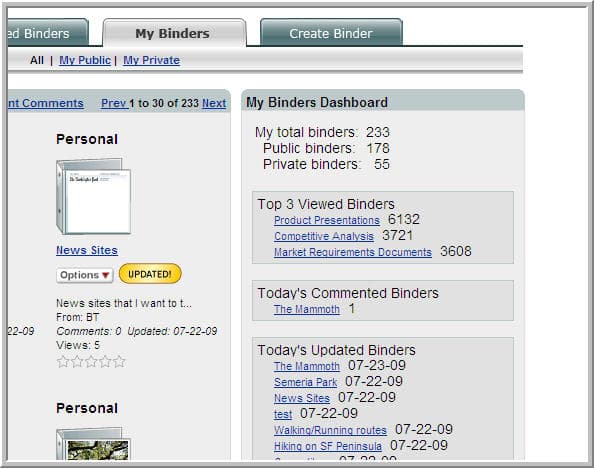Open the News Sites binder thumbnail
The height and width of the screenshot is (468, 594).
[x=94, y=196]
